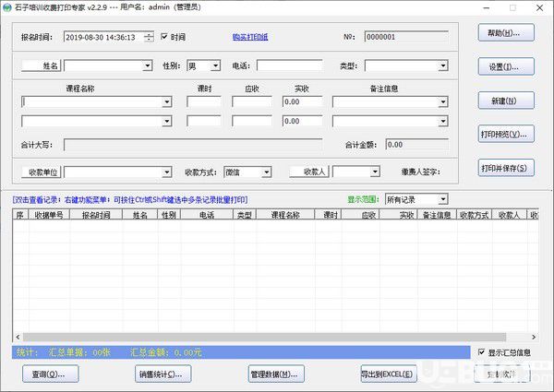This screenshot has width=554, height=392.
Task: Click the 报名时间 spinner arrows
Action: point(149,37)
